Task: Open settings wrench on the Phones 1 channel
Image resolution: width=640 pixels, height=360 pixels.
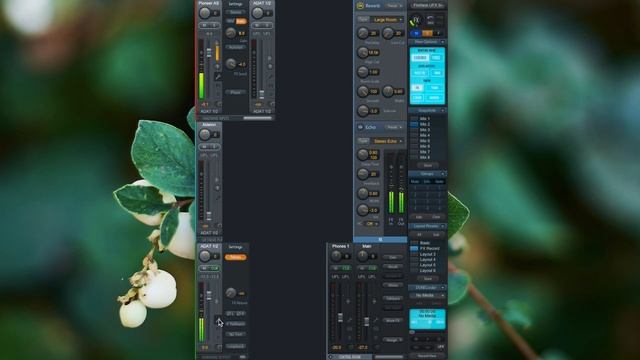Action: coord(349,320)
